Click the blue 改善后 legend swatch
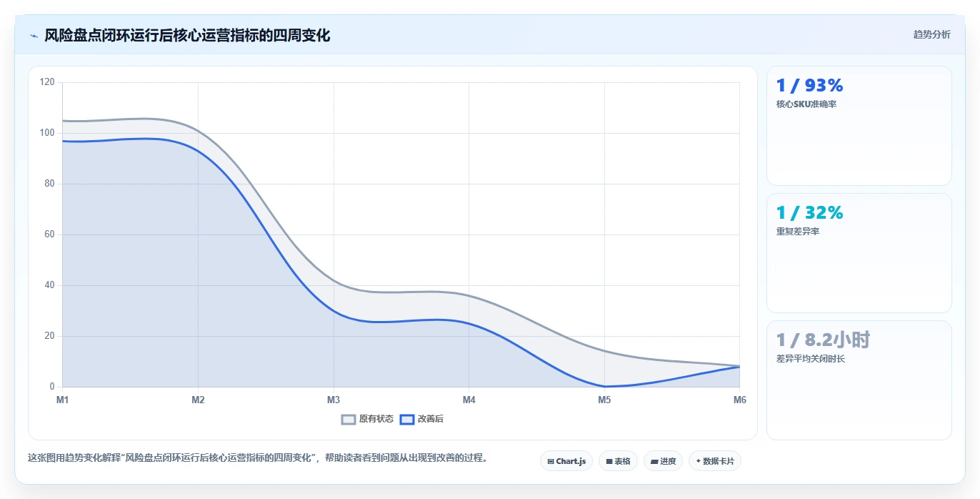This screenshot has width=980, height=499. (406, 419)
